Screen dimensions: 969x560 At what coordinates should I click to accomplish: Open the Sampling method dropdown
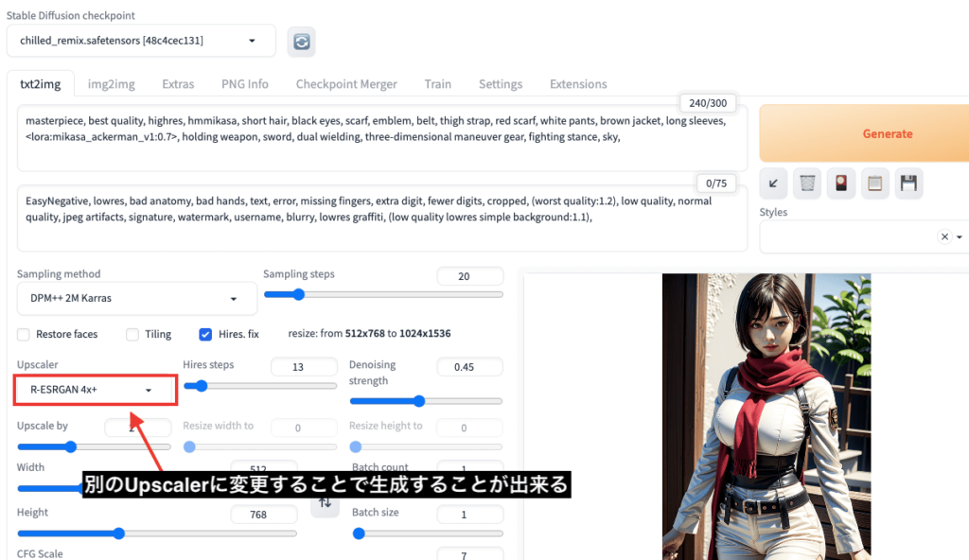click(136, 299)
